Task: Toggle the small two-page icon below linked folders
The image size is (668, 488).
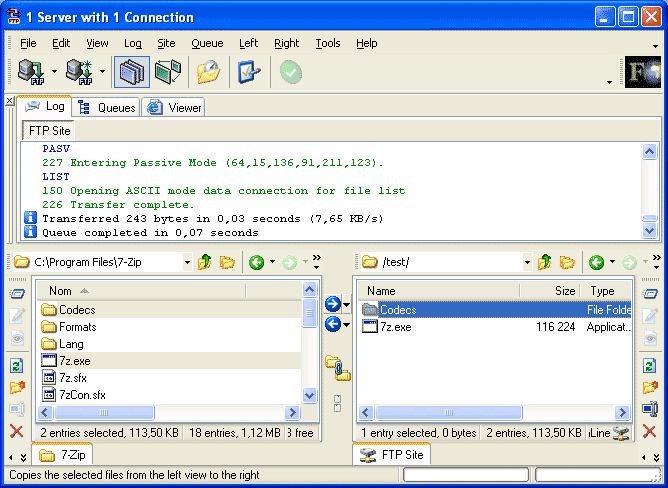Action: [337, 403]
